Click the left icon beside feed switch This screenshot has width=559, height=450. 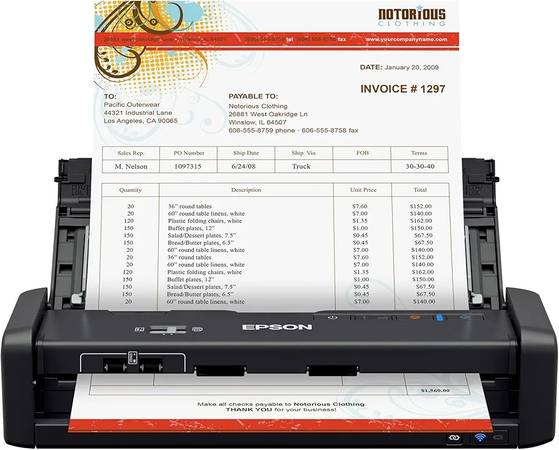coord(140,329)
